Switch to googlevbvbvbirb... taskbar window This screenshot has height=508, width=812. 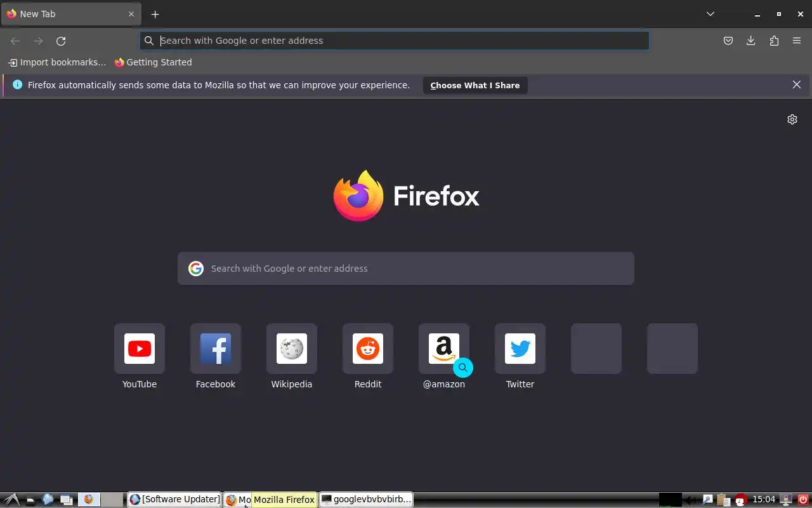coord(366,500)
